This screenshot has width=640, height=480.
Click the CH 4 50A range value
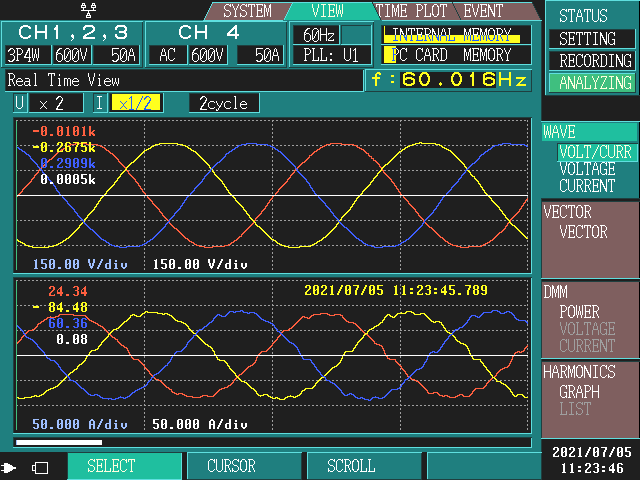coord(260,55)
